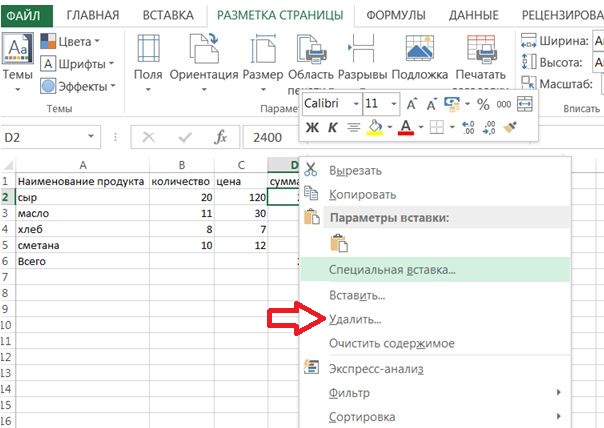Open the borders dropdown arrow

[452, 127]
